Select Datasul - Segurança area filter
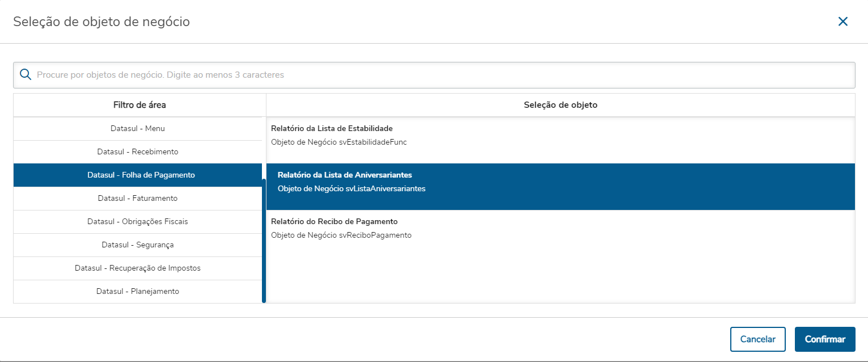868x362 pixels. [x=138, y=245]
